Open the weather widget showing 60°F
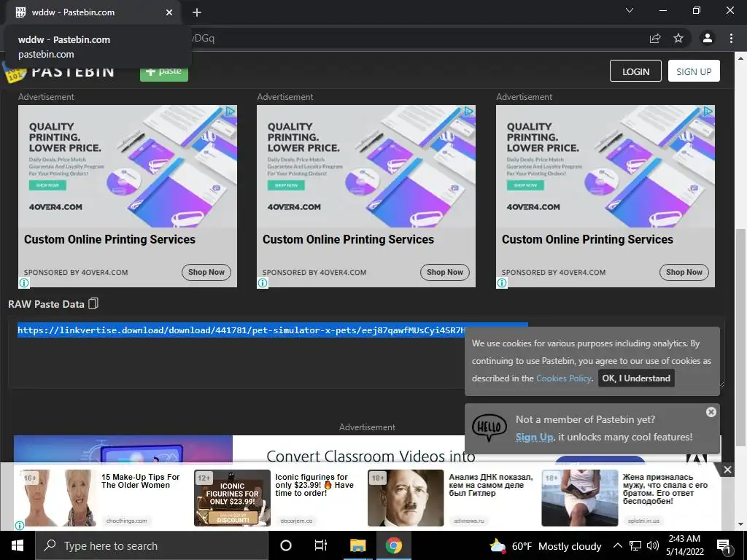The height and width of the screenshot is (560, 747). 546,546
